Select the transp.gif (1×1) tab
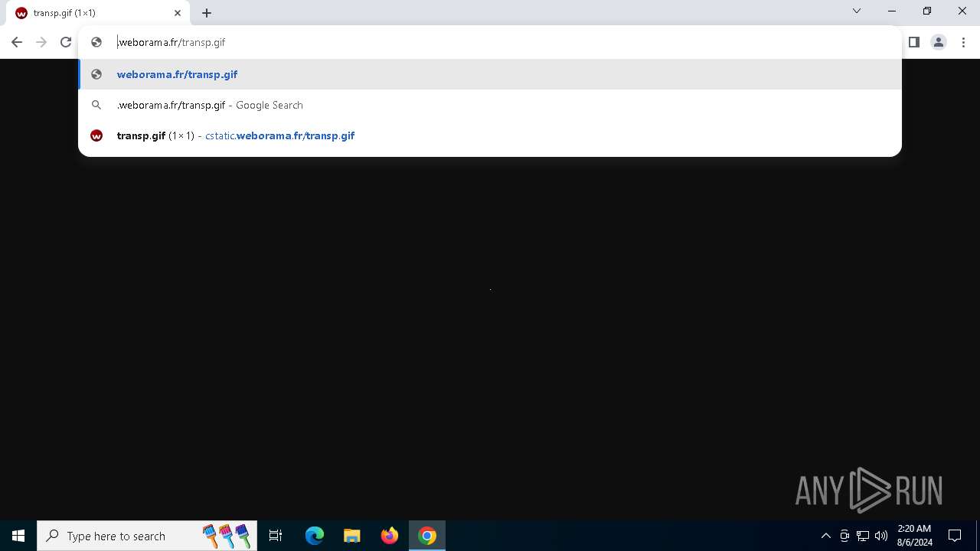The height and width of the screenshot is (551, 980). [x=98, y=13]
